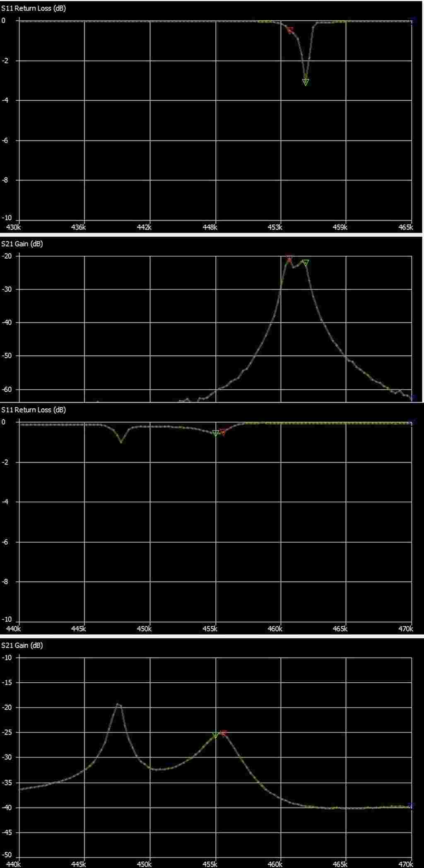Select red marker beside 455k on 440k-470k S11 chart
Viewport: 424px width, 868px height.
[223, 432]
